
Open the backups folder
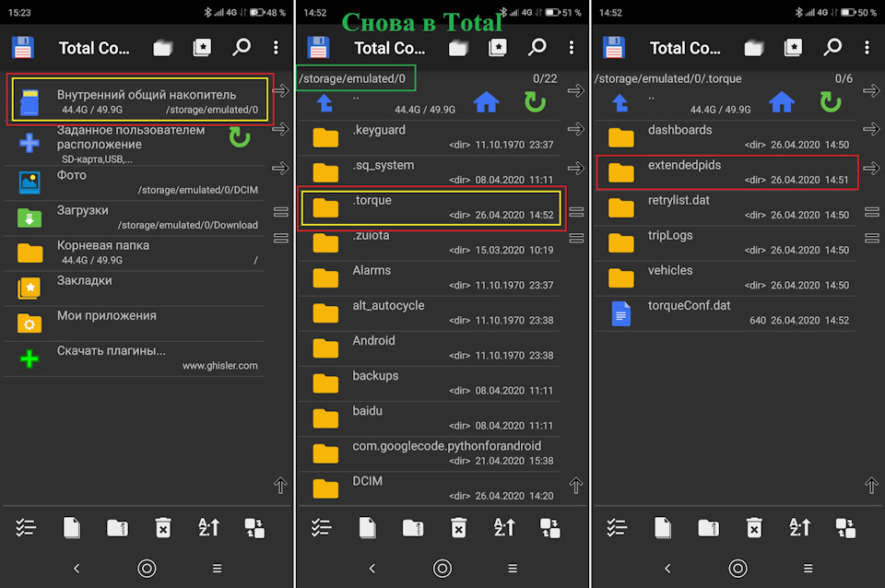[430, 382]
